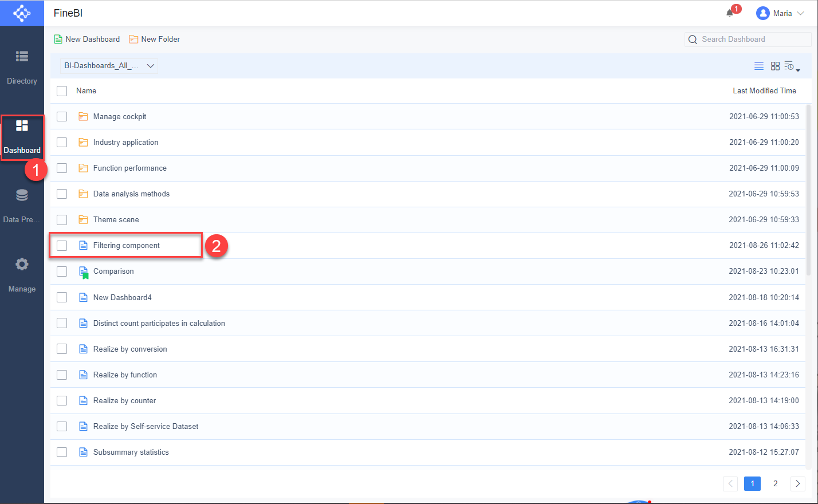
Task: Check the Manage cockpit row checkbox
Action: [62, 116]
